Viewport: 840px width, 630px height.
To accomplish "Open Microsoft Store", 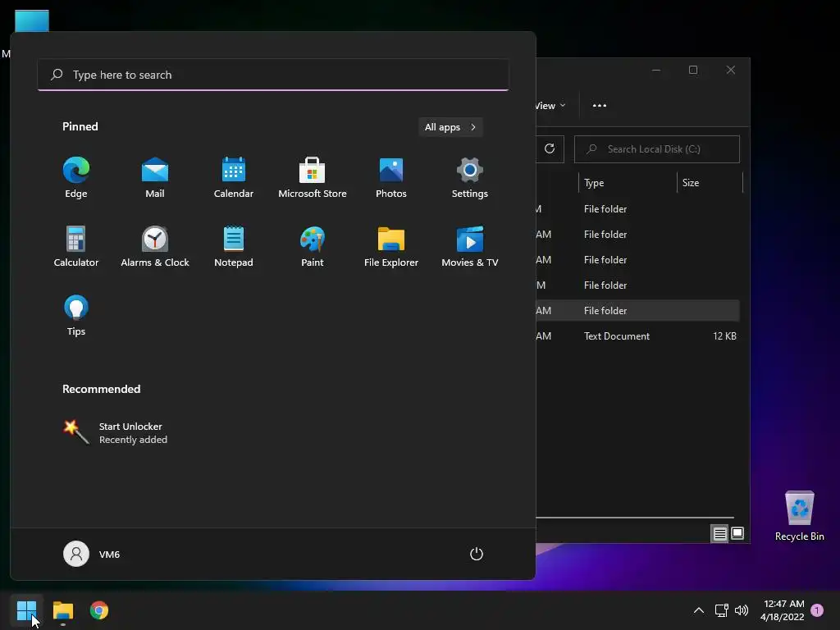I will [x=313, y=178].
